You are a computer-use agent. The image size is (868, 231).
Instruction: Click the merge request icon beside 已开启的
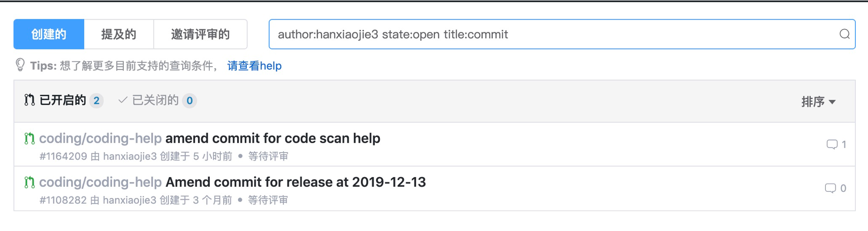(29, 100)
